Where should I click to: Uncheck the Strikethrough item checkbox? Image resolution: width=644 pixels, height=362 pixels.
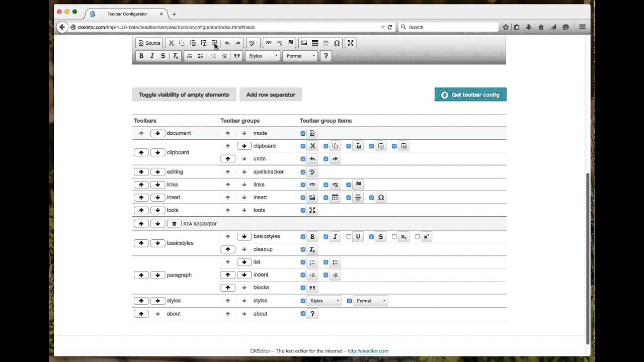point(371,237)
